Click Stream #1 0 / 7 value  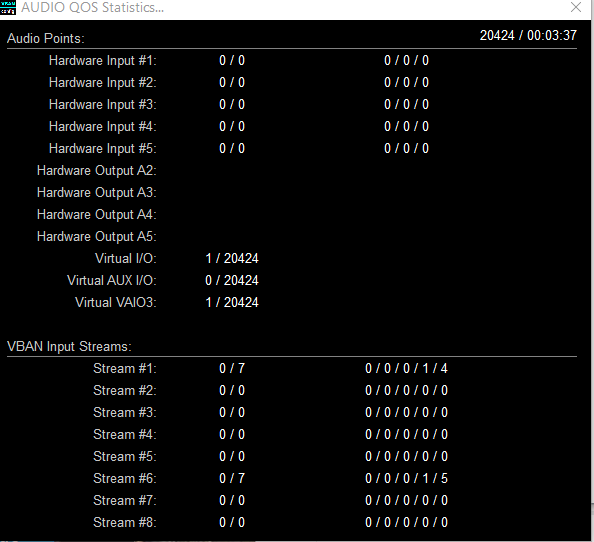(232, 369)
